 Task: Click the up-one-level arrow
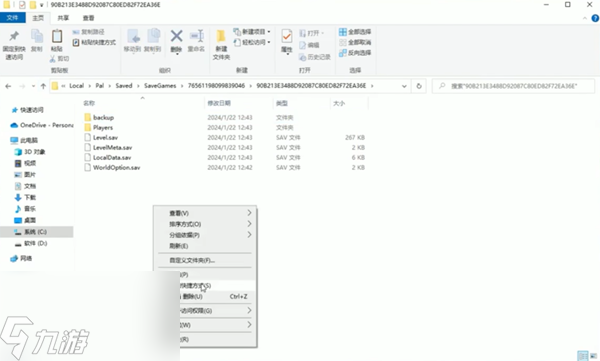tap(43, 86)
